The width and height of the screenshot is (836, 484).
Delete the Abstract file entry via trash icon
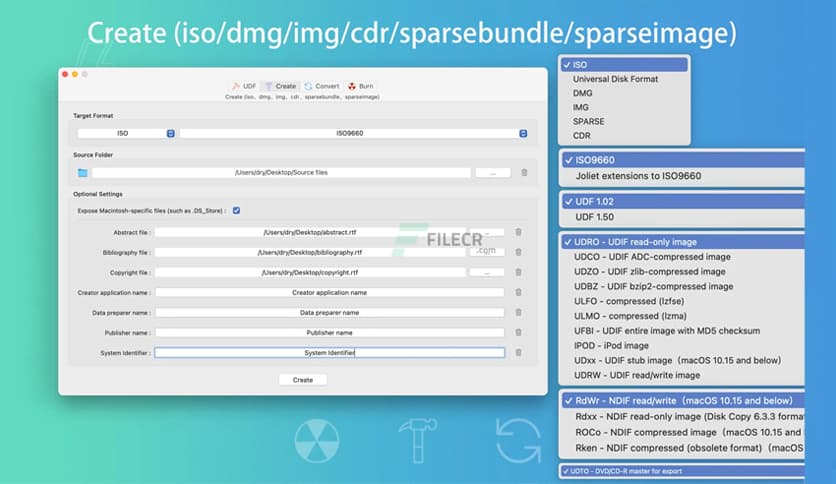click(x=518, y=232)
